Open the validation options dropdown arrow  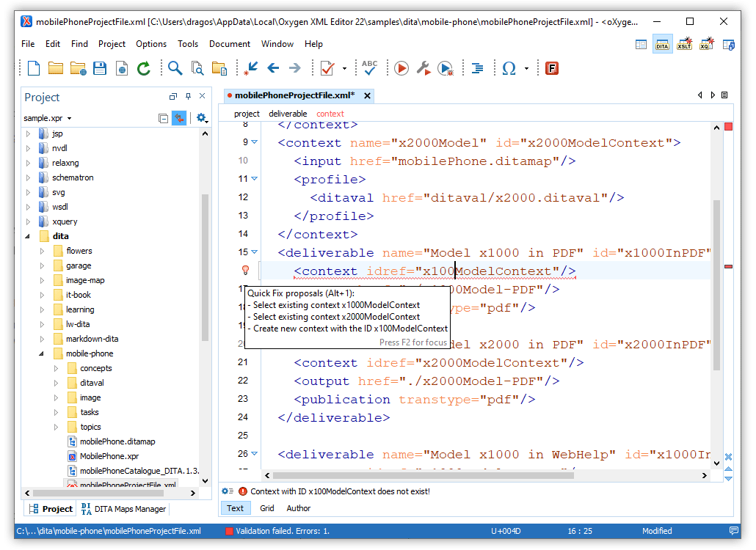click(x=344, y=68)
